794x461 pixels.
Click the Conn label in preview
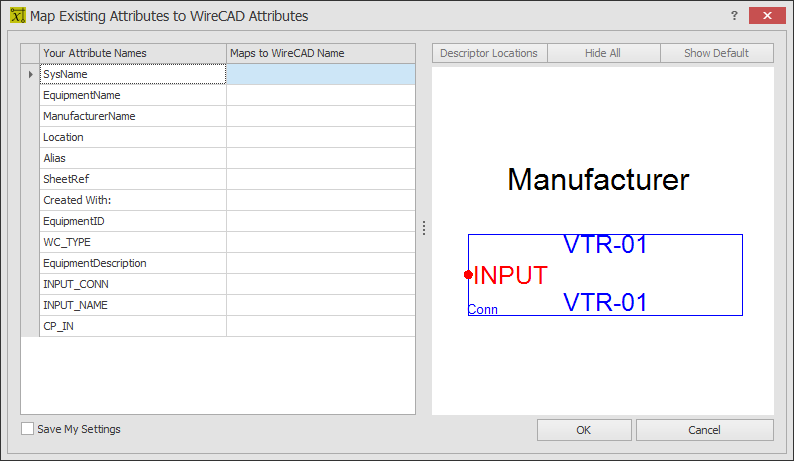point(483,310)
